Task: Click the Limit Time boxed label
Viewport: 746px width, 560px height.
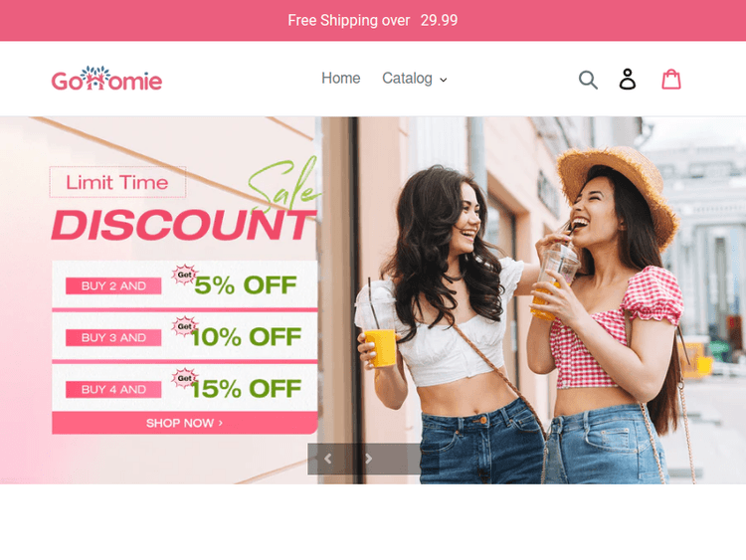Action: [117, 182]
